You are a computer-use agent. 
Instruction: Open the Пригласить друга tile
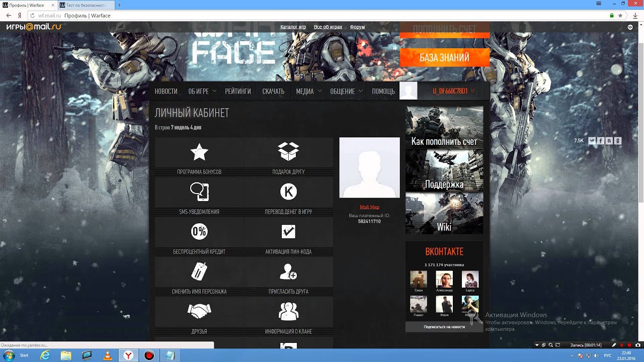[x=288, y=276]
